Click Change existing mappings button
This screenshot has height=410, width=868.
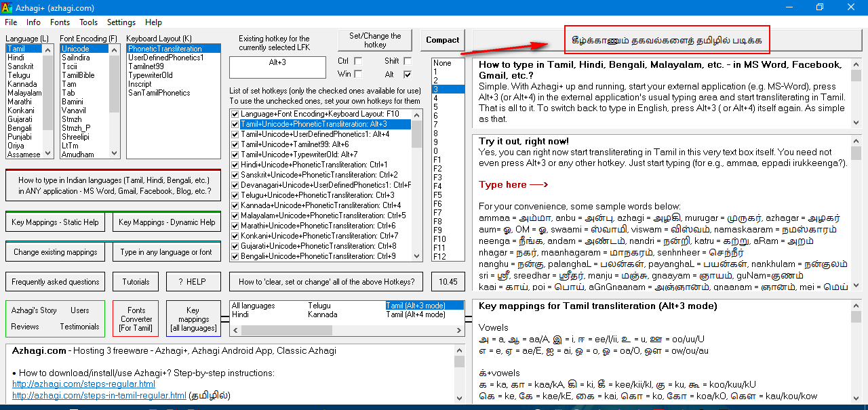coord(55,252)
